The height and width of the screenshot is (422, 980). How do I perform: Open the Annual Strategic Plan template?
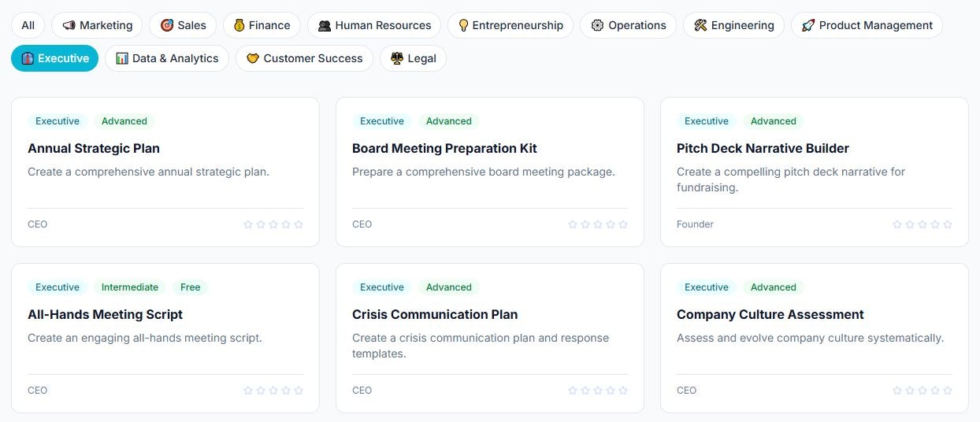94,148
